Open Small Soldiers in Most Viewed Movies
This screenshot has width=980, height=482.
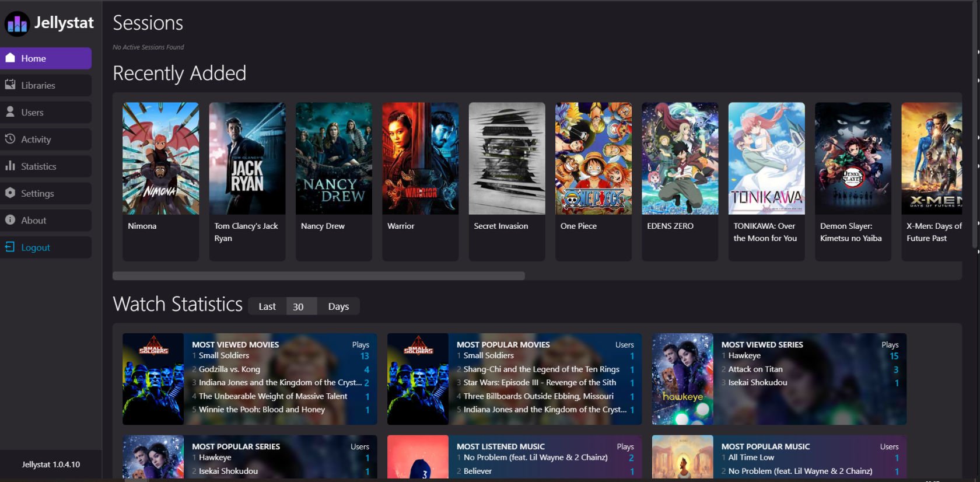pos(223,355)
